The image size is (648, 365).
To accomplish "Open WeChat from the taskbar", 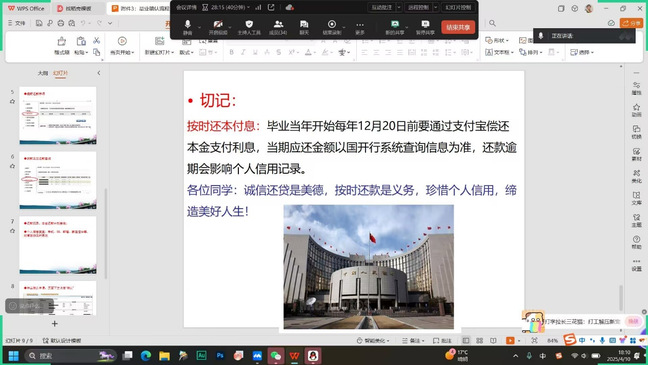I will tap(276, 355).
